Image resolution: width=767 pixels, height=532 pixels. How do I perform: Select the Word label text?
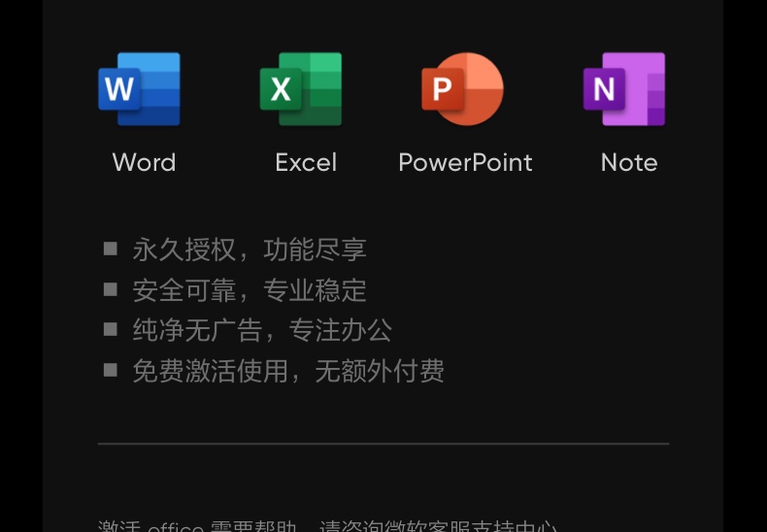point(144,162)
